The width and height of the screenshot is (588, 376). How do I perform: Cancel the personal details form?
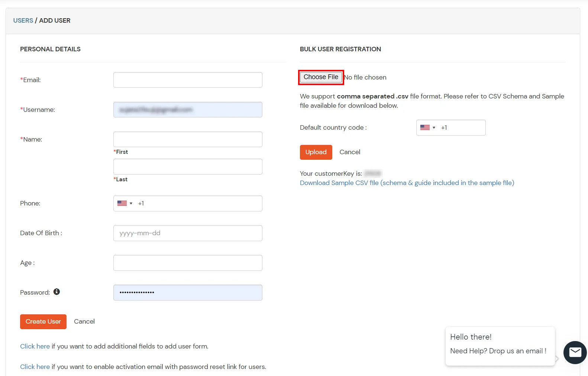[84, 321]
